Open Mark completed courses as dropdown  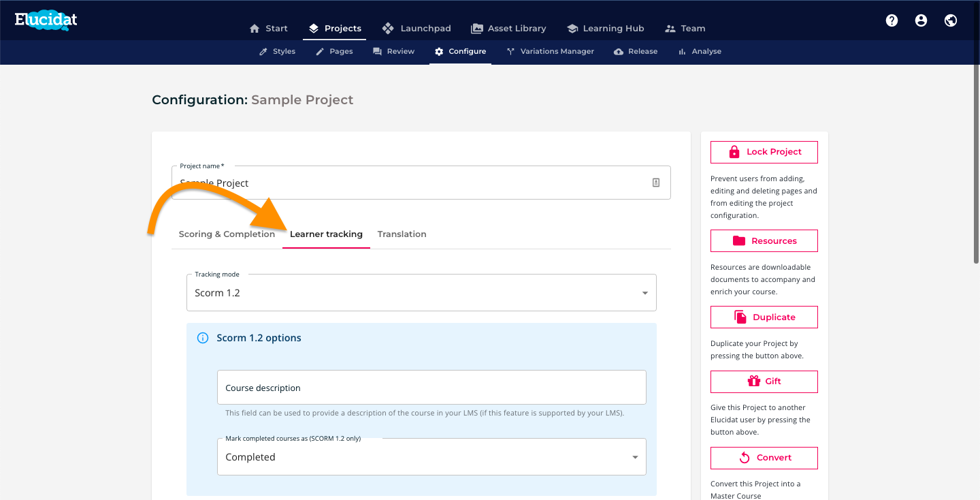pos(431,457)
